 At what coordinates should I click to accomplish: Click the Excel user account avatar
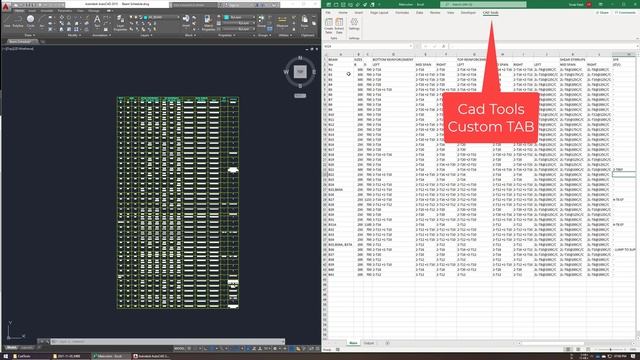coord(589,4)
